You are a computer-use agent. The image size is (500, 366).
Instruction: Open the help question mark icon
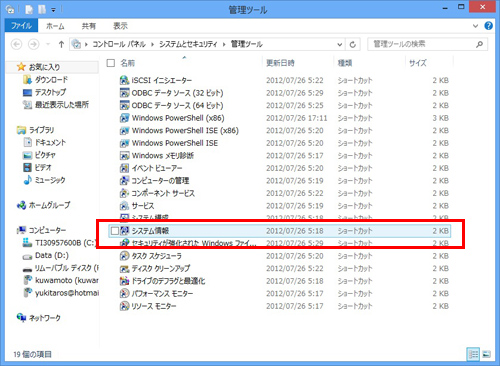click(x=488, y=26)
